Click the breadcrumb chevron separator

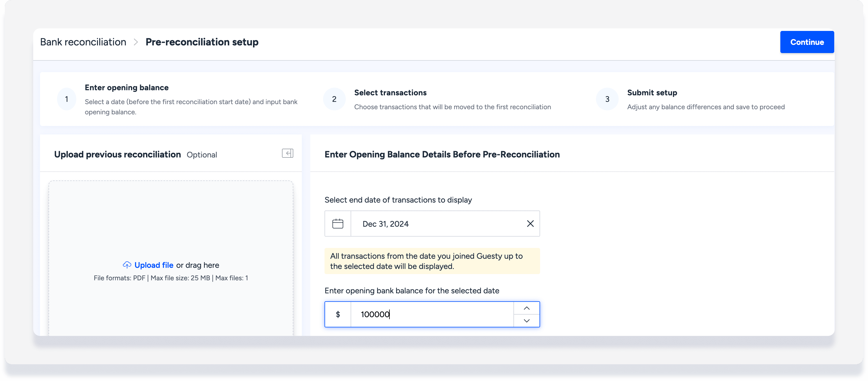coord(136,42)
